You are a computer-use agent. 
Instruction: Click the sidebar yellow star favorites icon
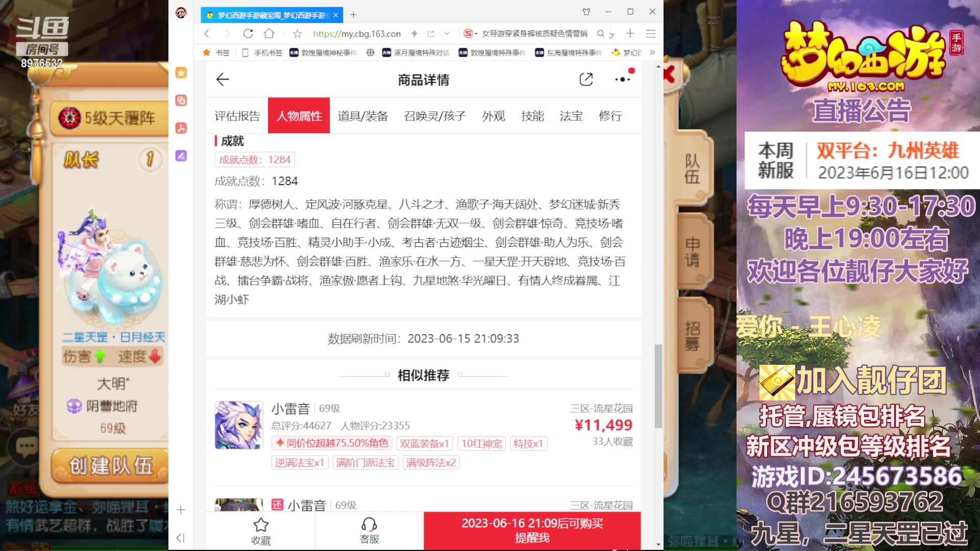pos(181,73)
